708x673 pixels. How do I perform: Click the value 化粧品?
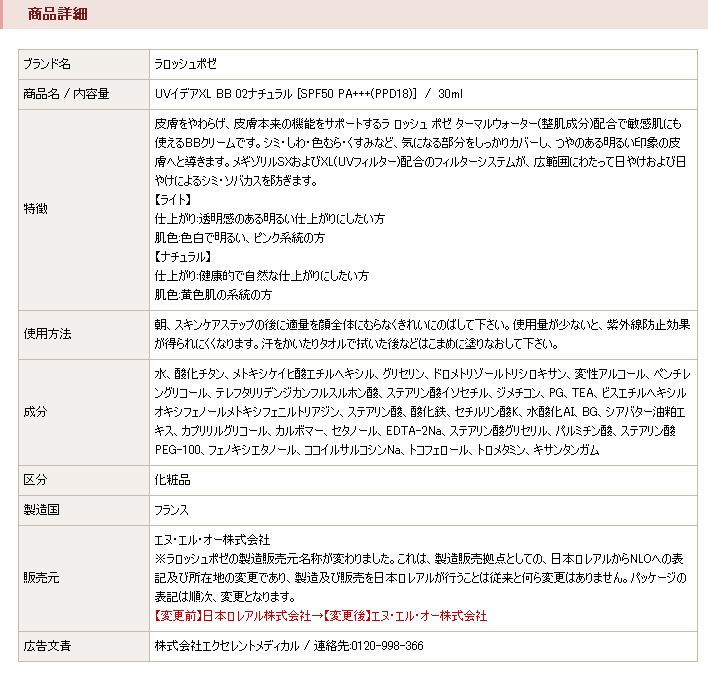click(x=172, y=480)
